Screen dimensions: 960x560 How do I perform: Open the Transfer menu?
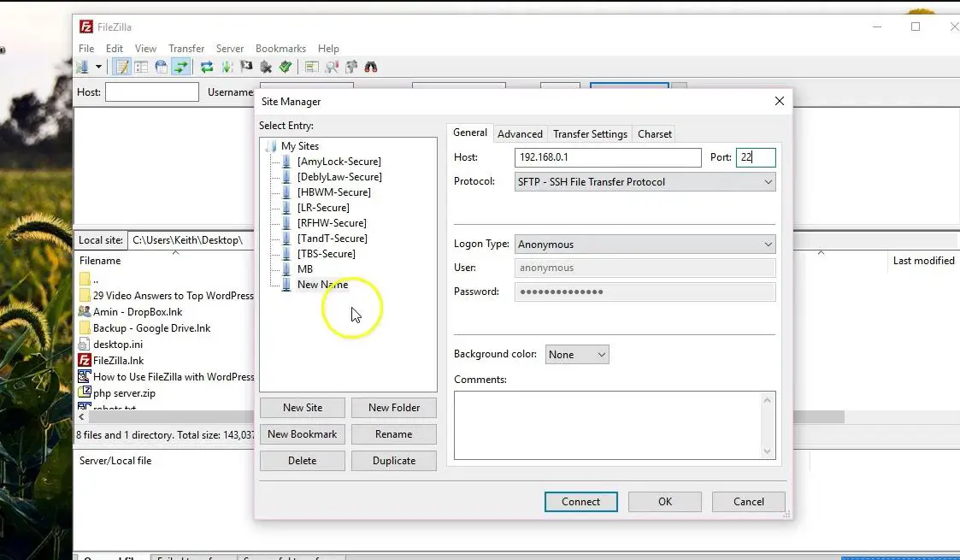tap(186, 49)
